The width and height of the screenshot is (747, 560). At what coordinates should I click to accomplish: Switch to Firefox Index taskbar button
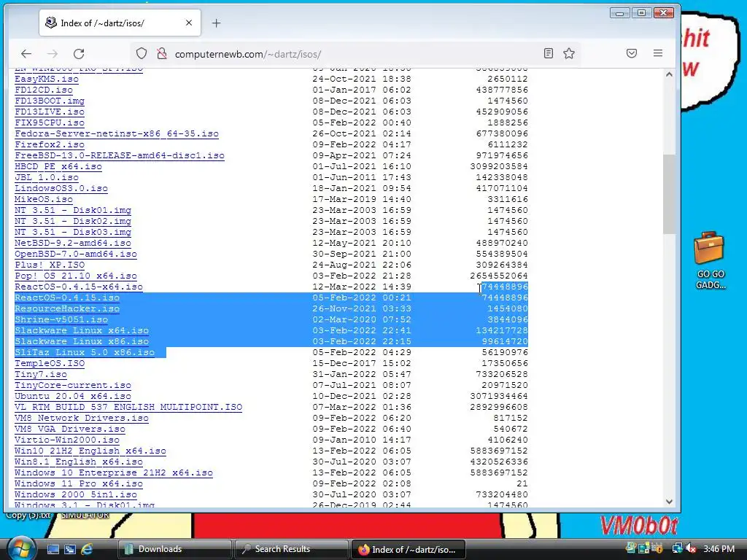(x=408, y=549)
